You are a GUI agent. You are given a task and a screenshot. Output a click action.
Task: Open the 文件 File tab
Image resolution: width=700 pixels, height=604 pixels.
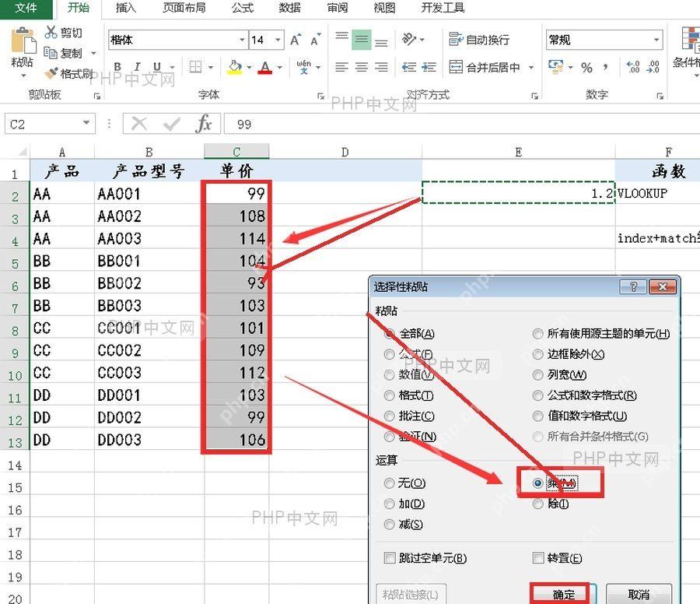coord(26,8)
